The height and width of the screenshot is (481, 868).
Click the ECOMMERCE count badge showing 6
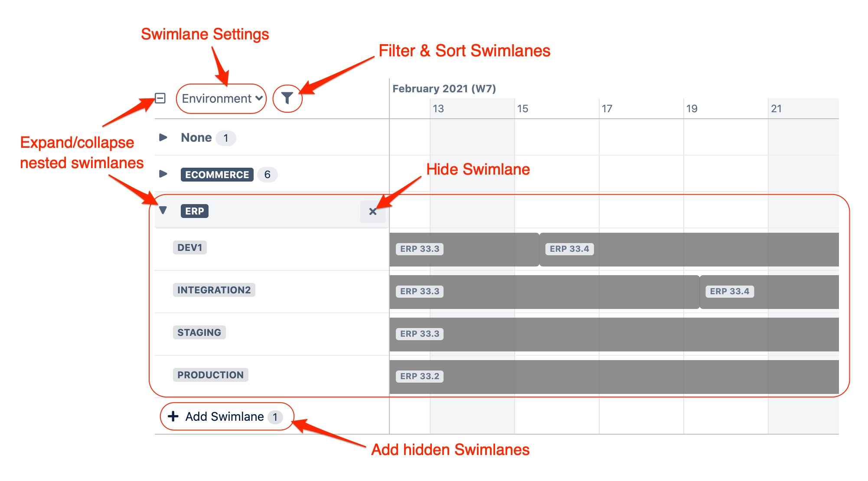(267, 175)
